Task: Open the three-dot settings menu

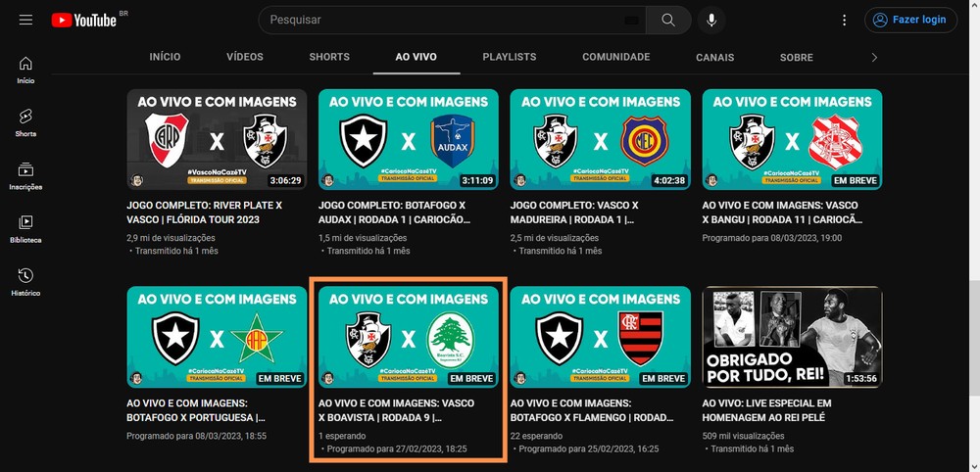Action: click(845, 20)
